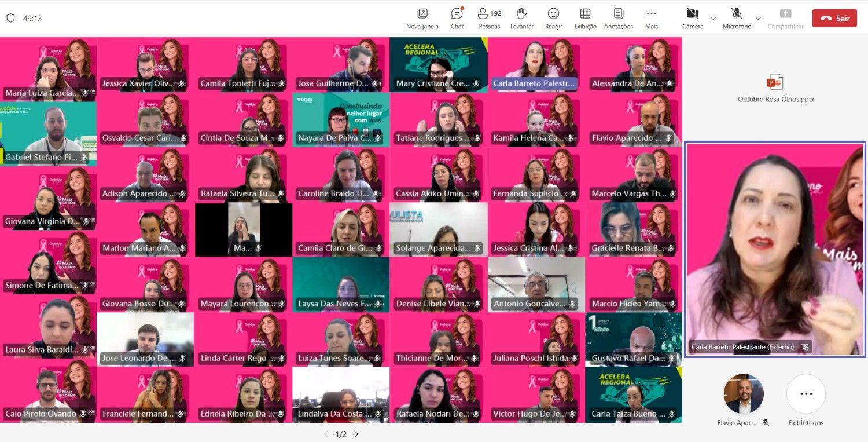This screenshot has width=868, height=442.
Task: Show the Pessoas participants list
Action: [489, 14]
